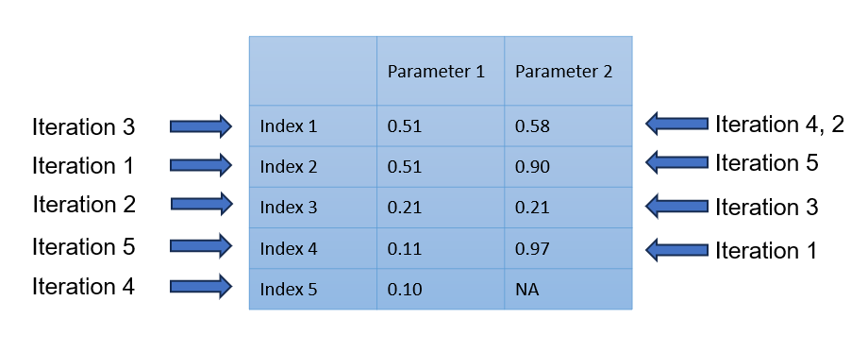Select the left-pointing arrow beside right Iteration 3

[676, 206]
